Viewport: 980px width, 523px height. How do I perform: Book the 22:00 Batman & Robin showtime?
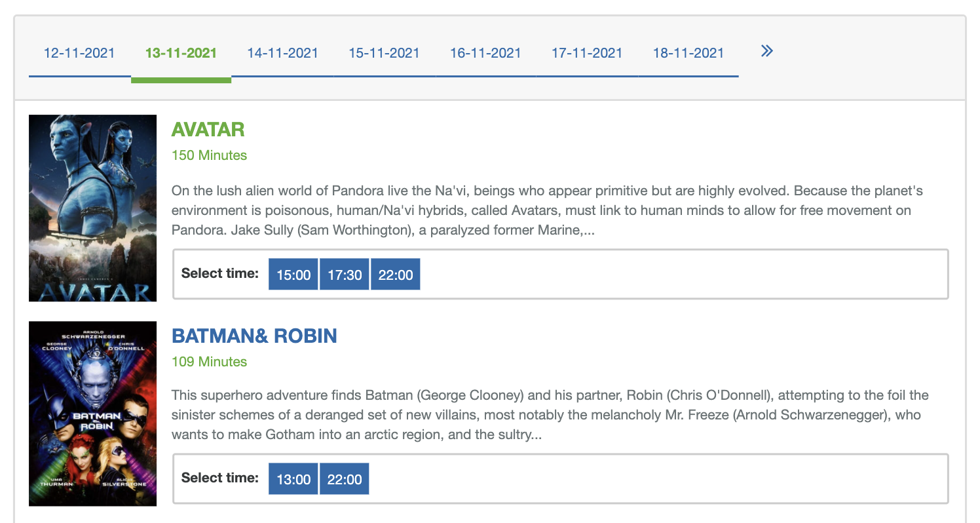[x=345, y=478]
